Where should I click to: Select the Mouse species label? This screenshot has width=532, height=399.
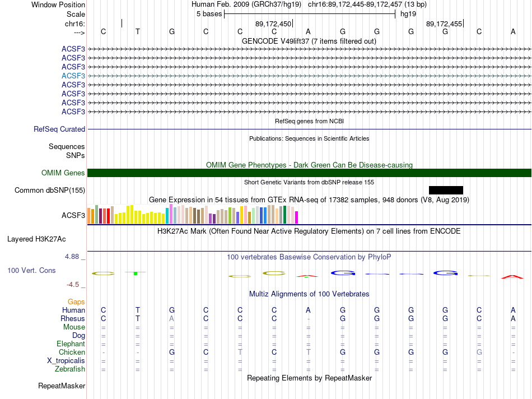coord(74,327)
